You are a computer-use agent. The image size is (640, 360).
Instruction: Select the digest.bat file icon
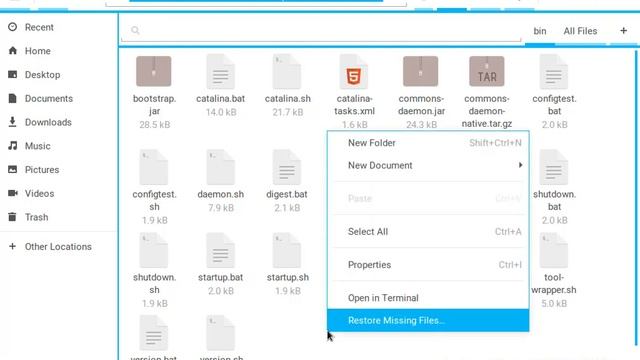287,167
